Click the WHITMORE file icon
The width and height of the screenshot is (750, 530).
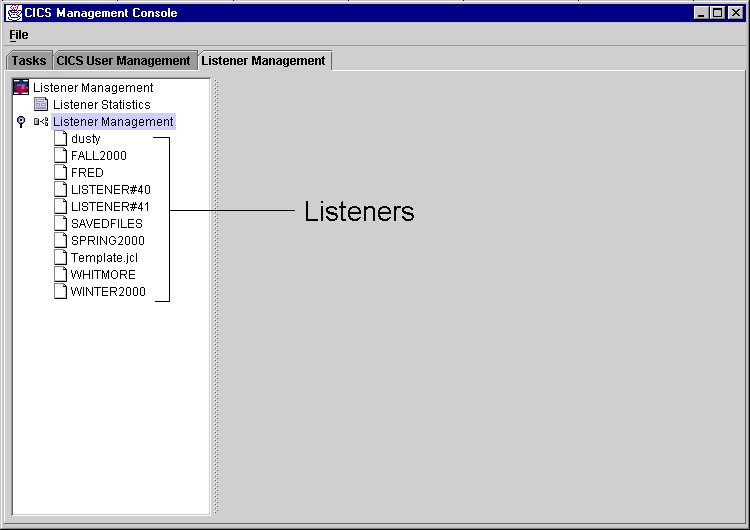click(60, 274)
